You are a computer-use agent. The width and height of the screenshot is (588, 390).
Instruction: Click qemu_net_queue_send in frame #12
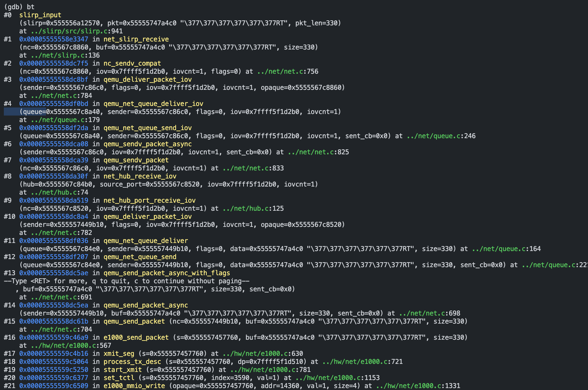(x=140, y=257)
